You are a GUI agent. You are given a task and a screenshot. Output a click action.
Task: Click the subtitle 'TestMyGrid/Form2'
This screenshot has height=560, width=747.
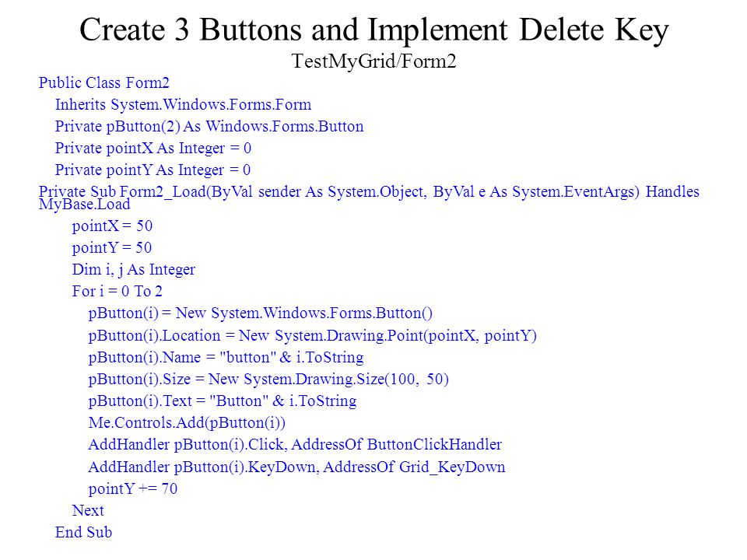[374, 61]
